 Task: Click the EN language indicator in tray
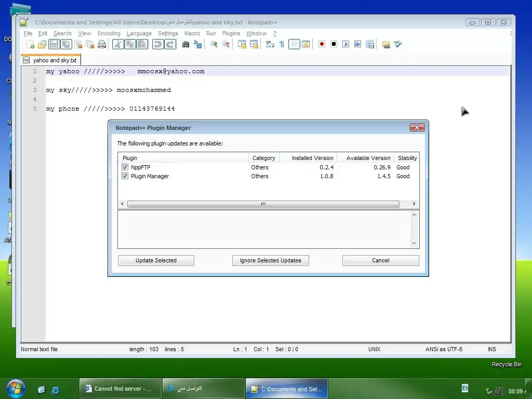tap(465, 388)
